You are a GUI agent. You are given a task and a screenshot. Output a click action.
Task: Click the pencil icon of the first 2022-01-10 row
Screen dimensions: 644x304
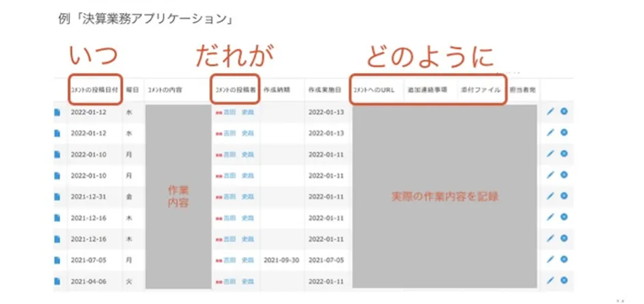tap(550, 154)
